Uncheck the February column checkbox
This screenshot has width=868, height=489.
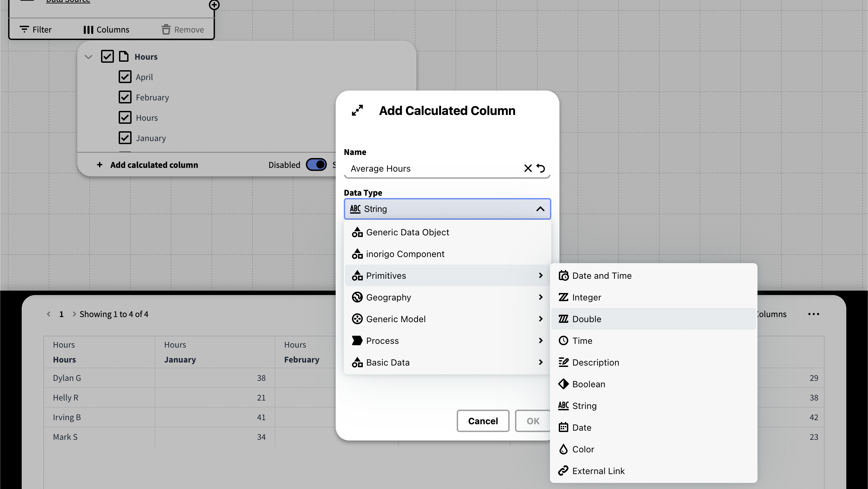pyautogui.click(x=125, y=97)
